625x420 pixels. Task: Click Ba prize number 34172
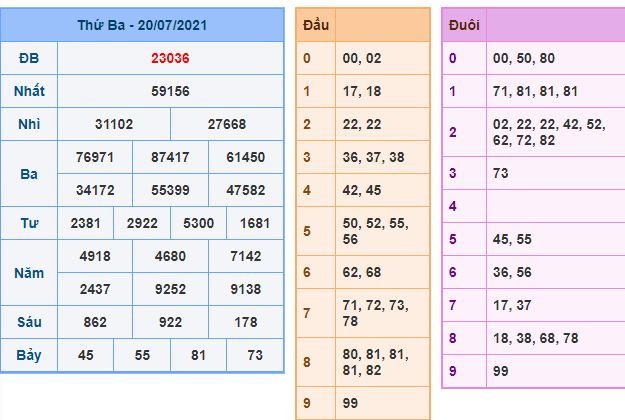(95, 190)
